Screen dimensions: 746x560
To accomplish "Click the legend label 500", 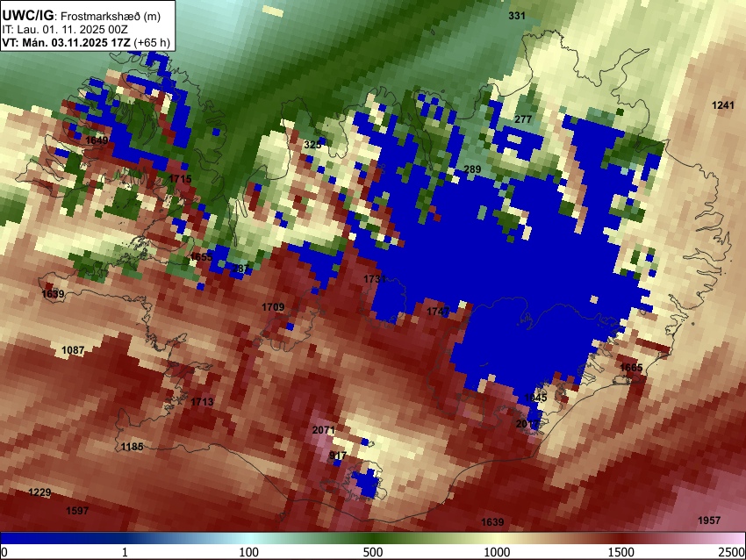I will click(x=372, y=552).
